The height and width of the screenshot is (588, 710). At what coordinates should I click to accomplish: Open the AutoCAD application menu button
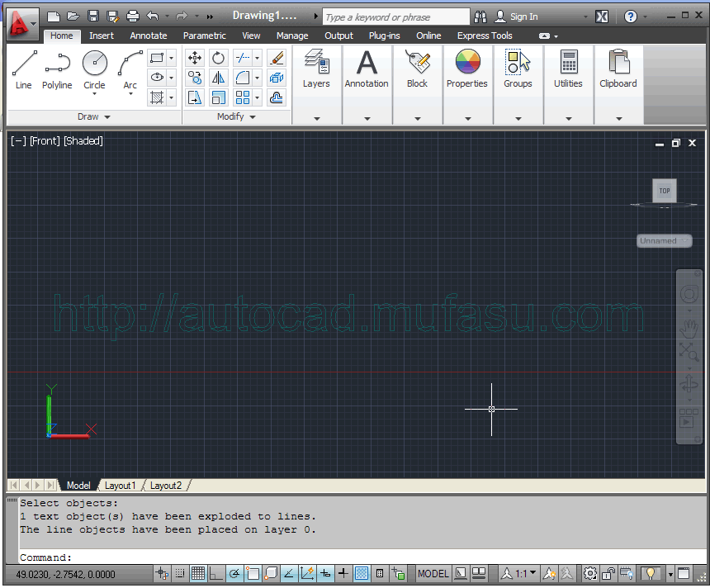22,23
